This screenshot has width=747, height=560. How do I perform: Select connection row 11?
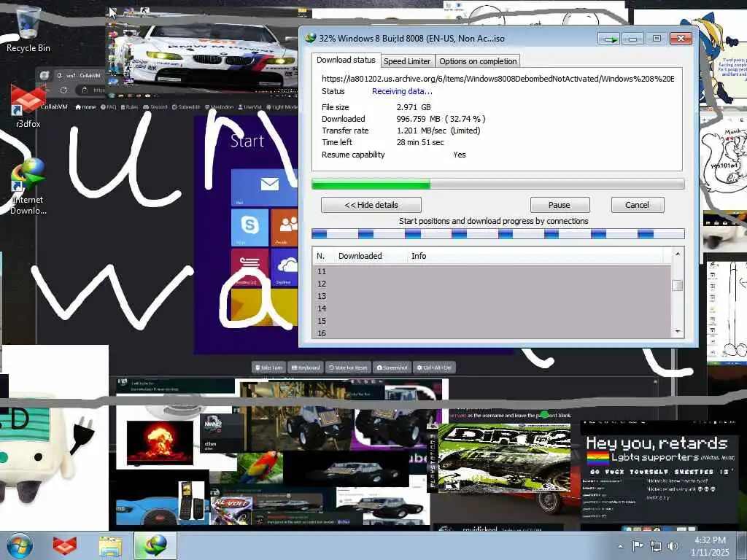[492, 271]
